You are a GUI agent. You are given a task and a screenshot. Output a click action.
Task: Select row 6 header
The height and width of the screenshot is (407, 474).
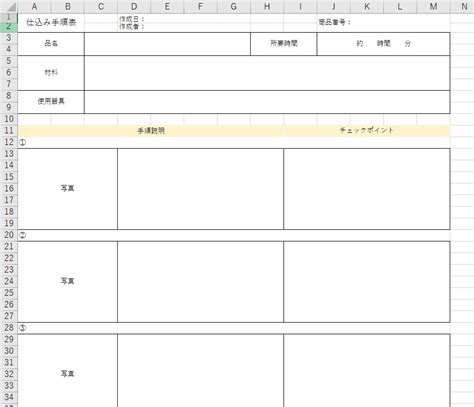(9, 73)
